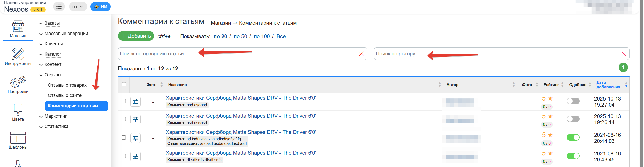Expand the Маркетинг menu section
This screenshot has width=644, height=167.
(x=55, y=116)
